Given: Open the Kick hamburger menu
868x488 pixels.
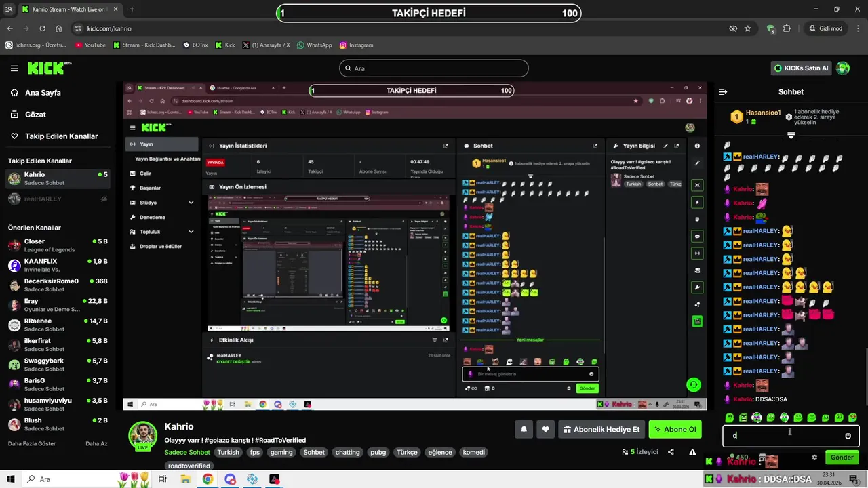Looking at the screenshot, I should (14, 68).
